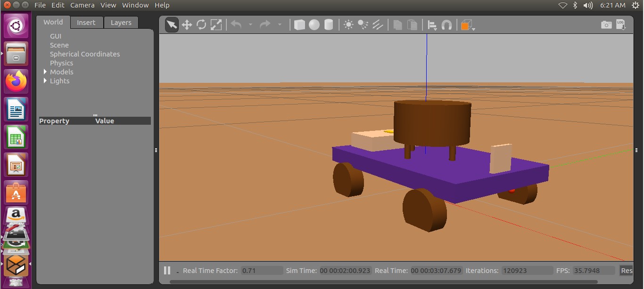Insert a cylinder shape

click(x=329, y=25)
